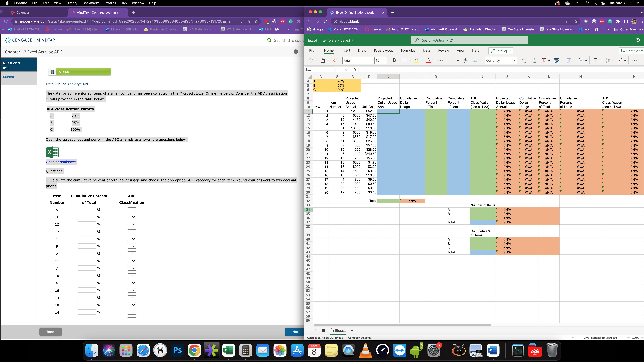Viewport: 644px width, 362px height.
Task: Open Excel settings gear icon
Action: coord(638,40)
